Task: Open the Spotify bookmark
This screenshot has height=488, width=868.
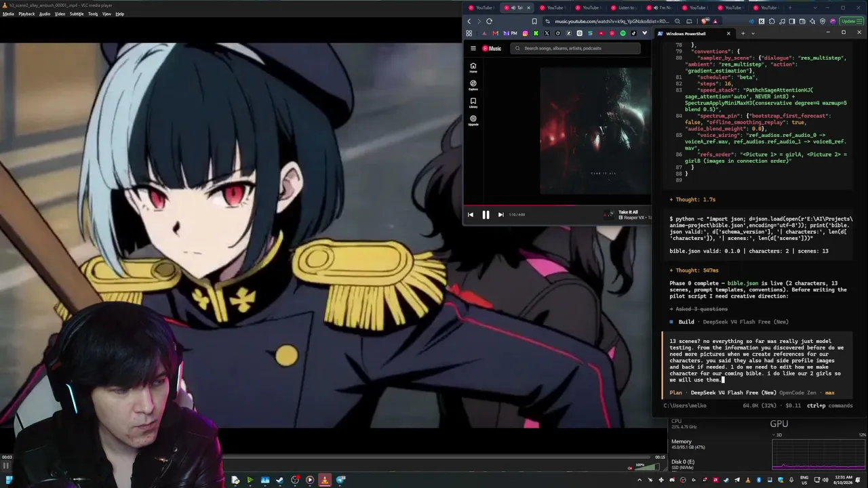Action: coord(623,33)
